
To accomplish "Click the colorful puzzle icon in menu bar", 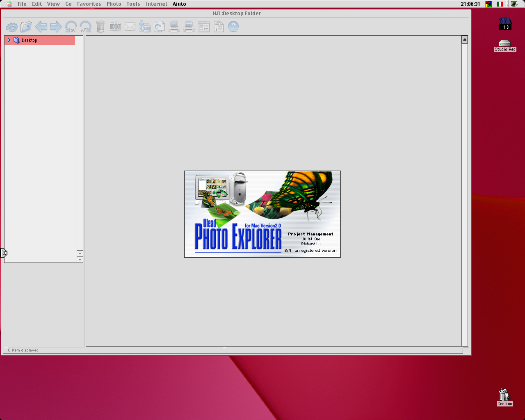I will coord(488,4).
